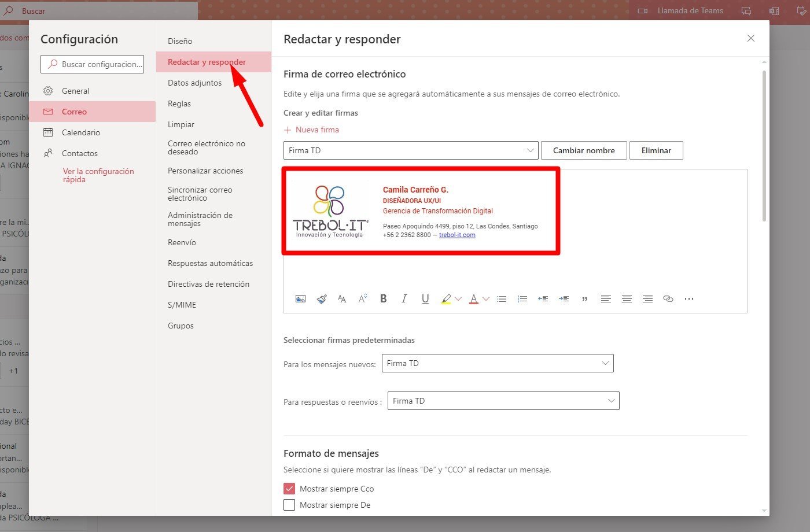The image size is (810, 532).
Task: Insert image icon in signature toolbar
Action: tap(300, 299)
